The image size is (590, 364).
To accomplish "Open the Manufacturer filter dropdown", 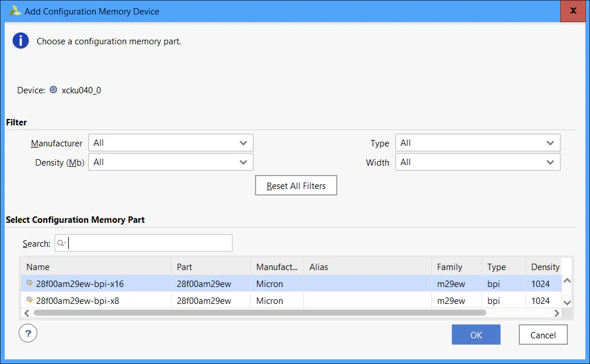I will [x=170, y=143].
